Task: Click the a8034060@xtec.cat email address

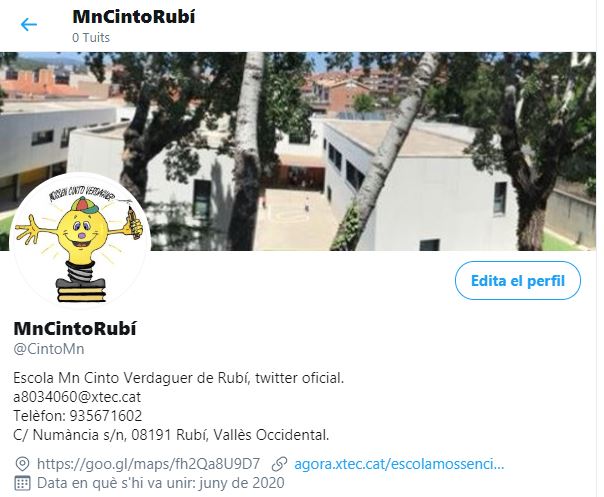Action: [x=77, y=397]
